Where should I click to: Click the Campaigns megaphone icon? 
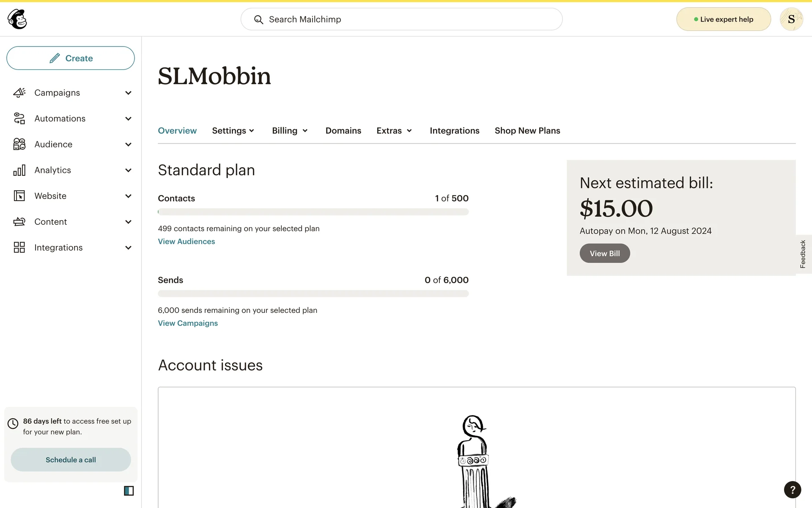pyautogui.click(x=19, y=93)
